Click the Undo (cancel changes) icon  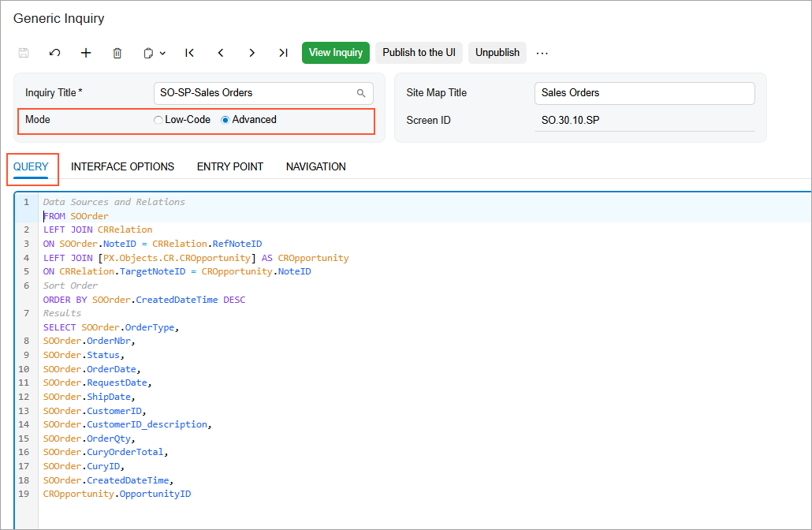pyautogui.click(x=54, y=53)
